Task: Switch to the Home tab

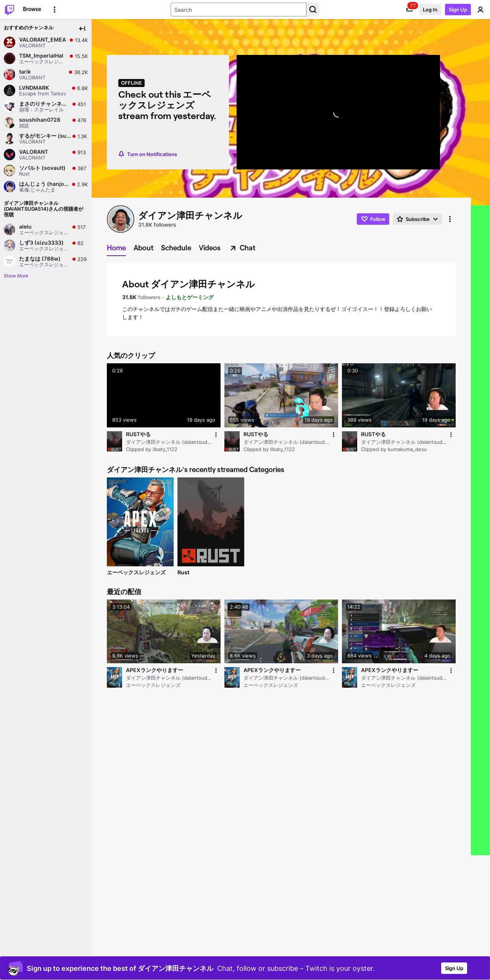Action: click(x=116, y=248)
